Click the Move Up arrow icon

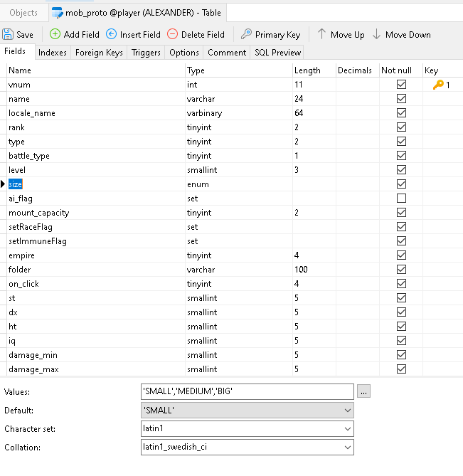click(321, 34)
